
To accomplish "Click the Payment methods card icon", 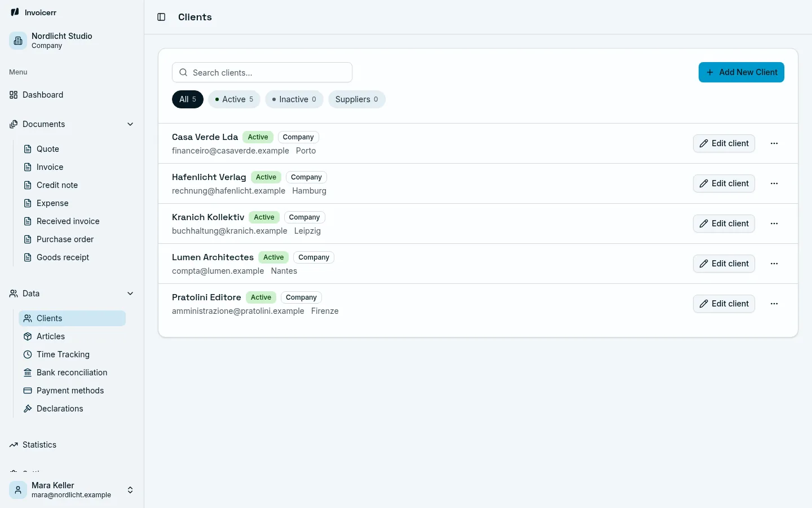I will [x=28, y=391].
